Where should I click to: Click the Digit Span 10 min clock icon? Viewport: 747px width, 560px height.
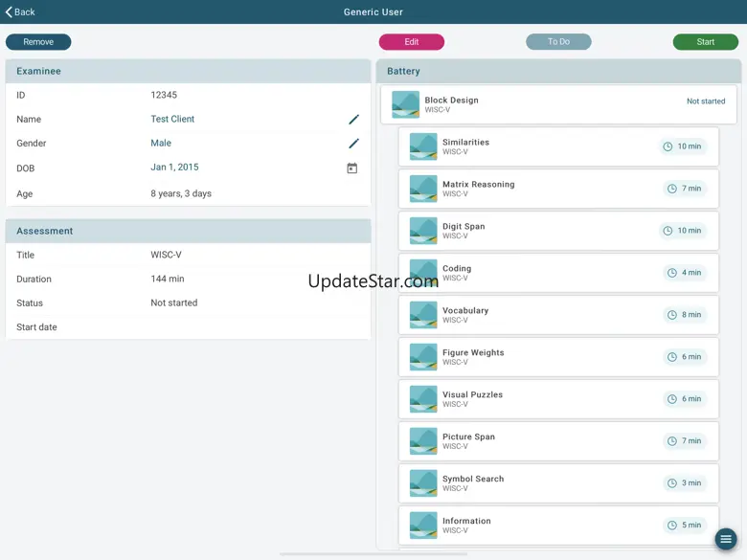pyautogui.click(x=668, y=231)
